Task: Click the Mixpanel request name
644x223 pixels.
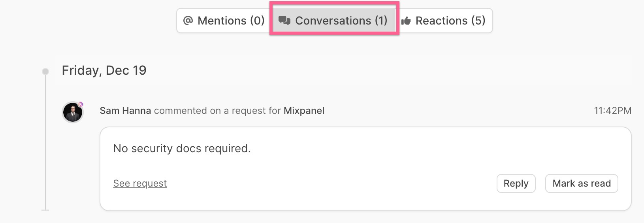Action: [x=304, y=111]
